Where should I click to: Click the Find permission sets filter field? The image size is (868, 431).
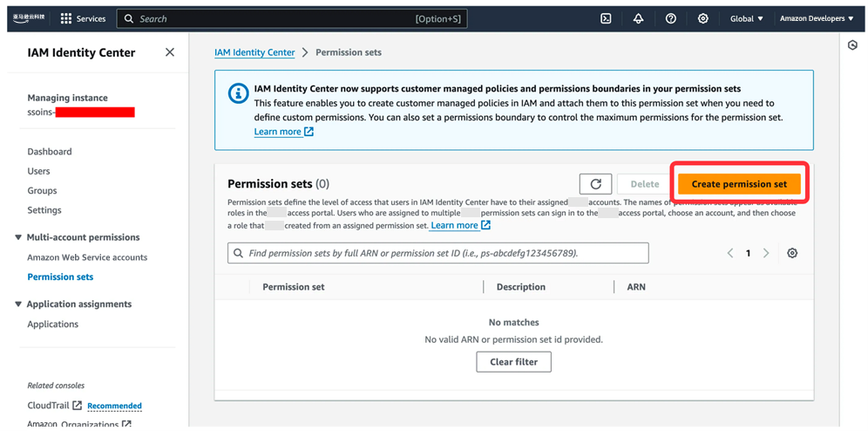pos(437,253)
